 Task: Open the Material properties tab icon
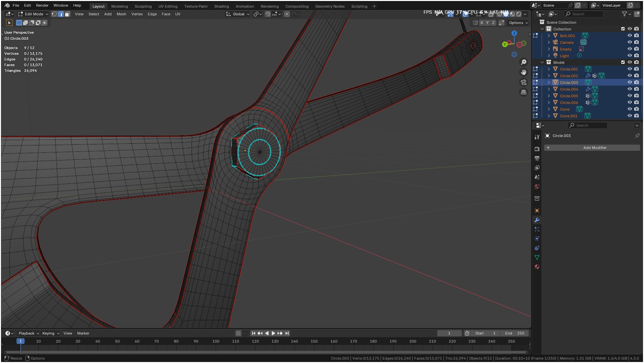[537, 267]
